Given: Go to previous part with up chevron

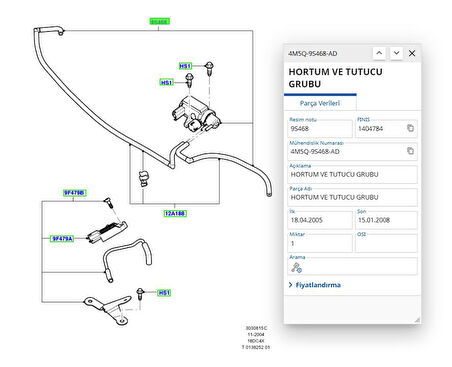Looking at the screenshot, I should click(x=379, y=53).
